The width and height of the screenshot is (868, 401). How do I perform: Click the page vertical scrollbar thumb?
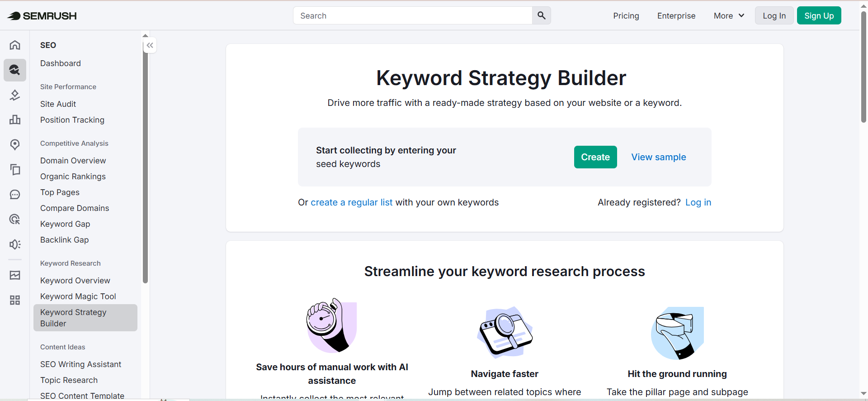(x=863, y=67)
